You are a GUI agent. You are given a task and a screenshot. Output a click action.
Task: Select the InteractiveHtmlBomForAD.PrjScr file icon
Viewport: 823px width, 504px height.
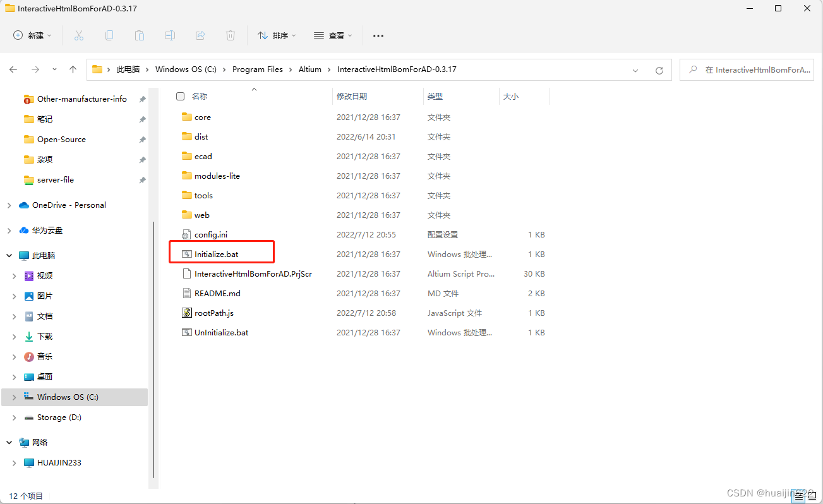click(x=186, y=273)
